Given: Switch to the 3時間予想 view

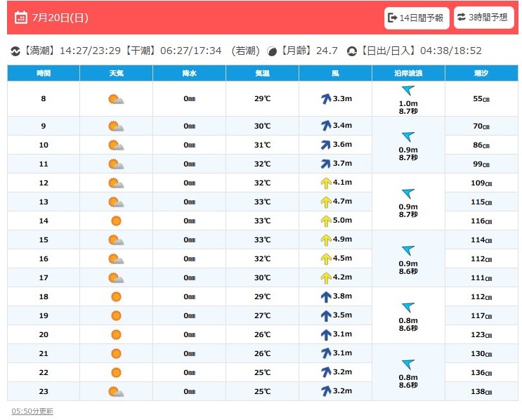Looking at the screenshot, I should point(484,18).
